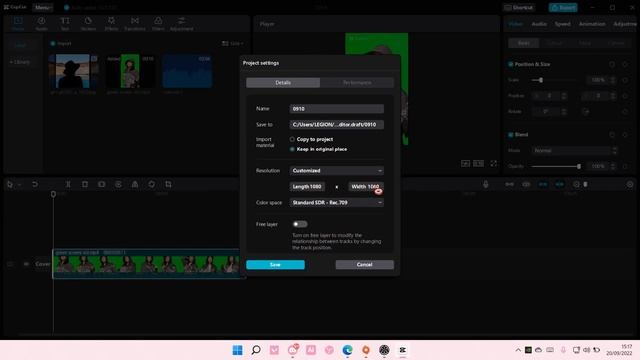Adjust Scale percentage stepper

click(613, 80)
